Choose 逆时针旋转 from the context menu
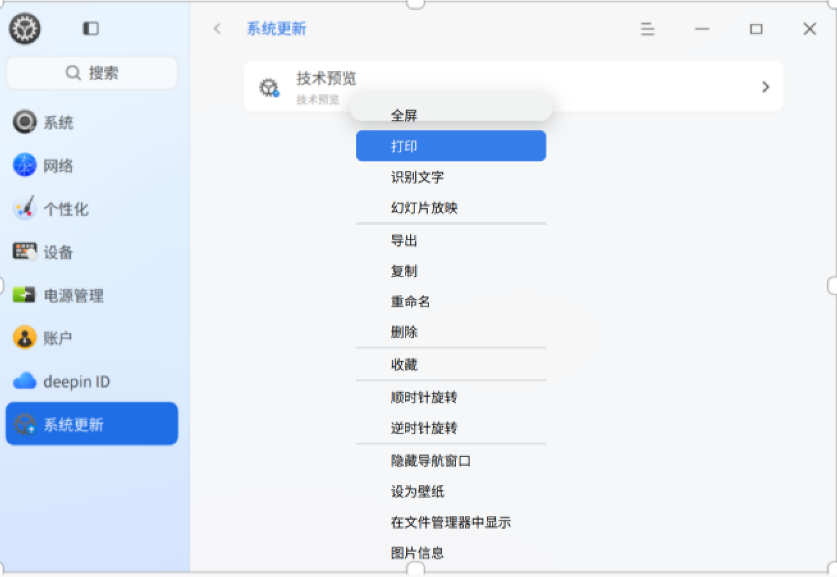The height and width of the screenshot is (577, 837). (x=451, y=428)
